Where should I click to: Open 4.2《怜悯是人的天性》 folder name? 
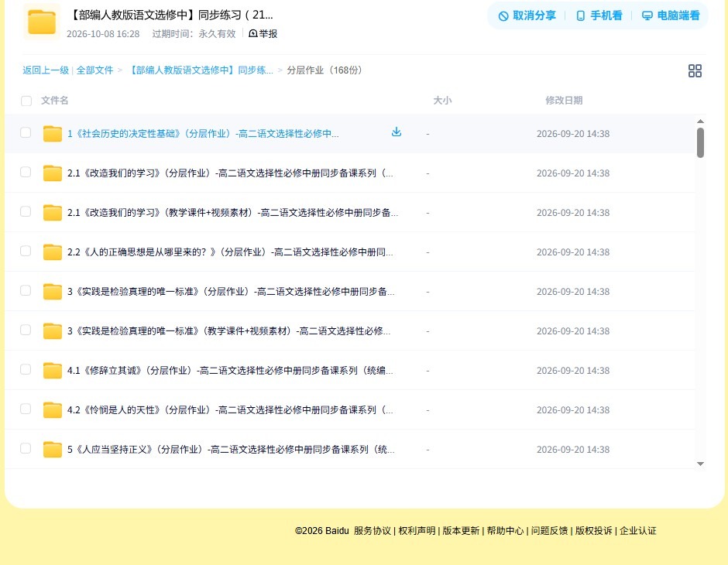[x=230, y=409]
